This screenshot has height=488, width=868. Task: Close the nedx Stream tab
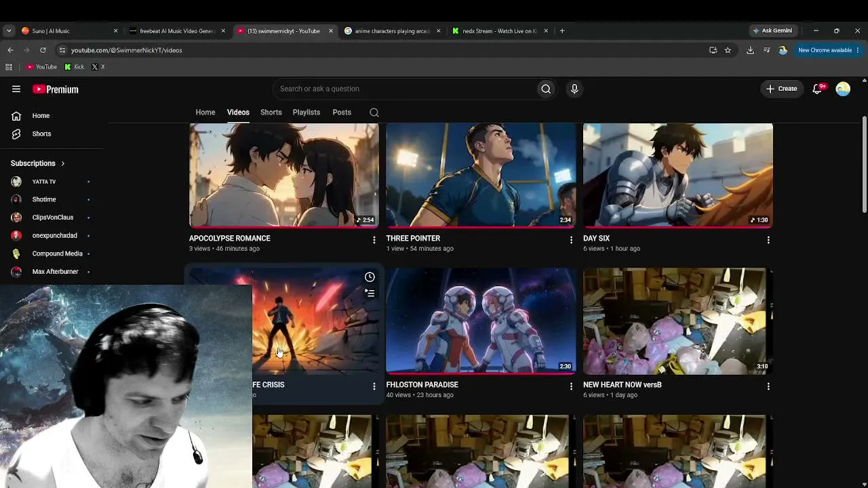click(x=546, y=30)
